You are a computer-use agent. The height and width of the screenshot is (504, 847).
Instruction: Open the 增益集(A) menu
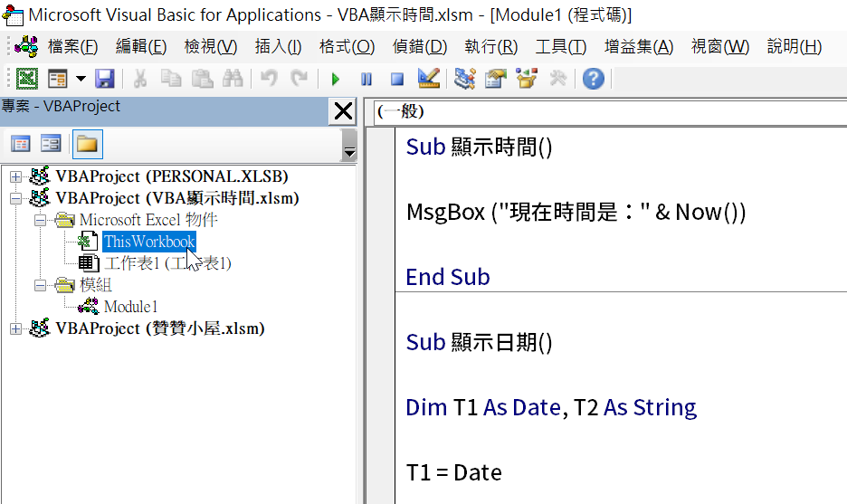pos(639,47)
